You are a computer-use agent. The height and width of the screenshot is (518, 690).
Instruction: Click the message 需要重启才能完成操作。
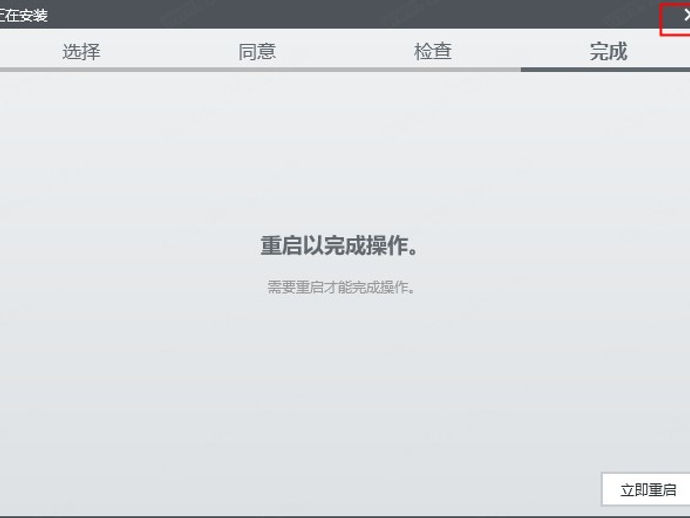point(341,287)
